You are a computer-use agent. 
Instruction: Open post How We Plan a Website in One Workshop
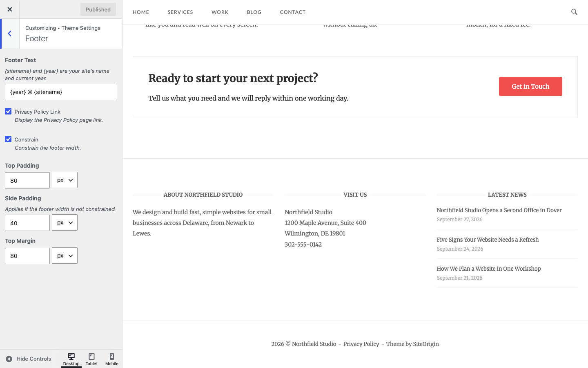489,269
